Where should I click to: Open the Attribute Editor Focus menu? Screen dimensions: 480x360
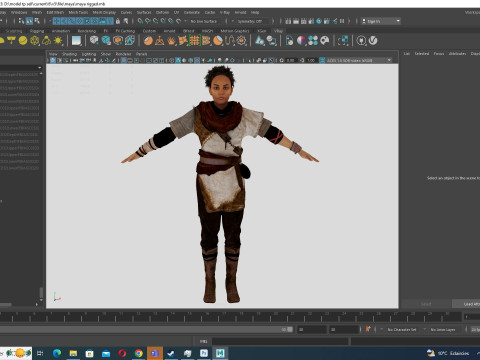(x=439, y=54)
